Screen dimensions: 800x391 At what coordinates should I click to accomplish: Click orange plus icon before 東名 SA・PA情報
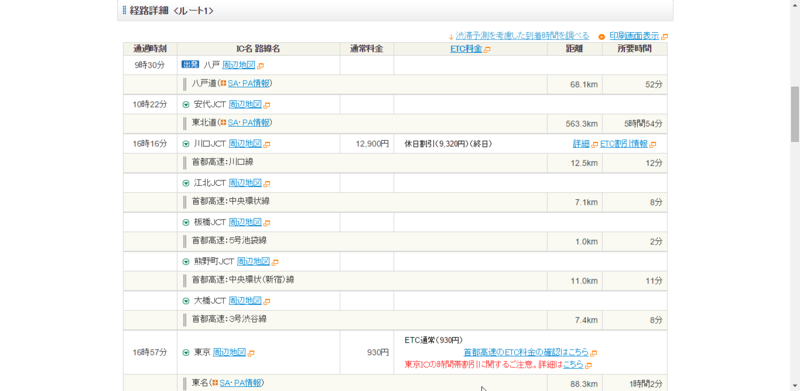[x=216, y=383]
